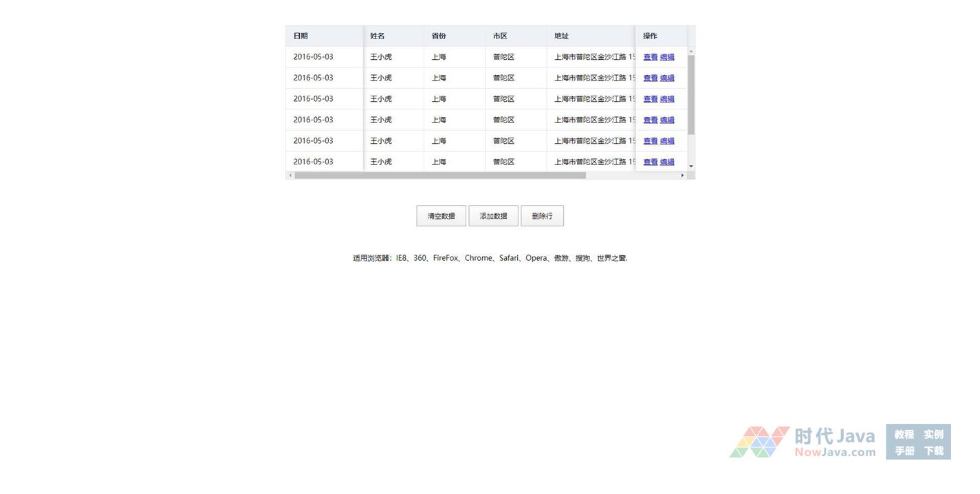
Task: Click the table's vertical scrollbar thumb
Action: coord(691,95)
